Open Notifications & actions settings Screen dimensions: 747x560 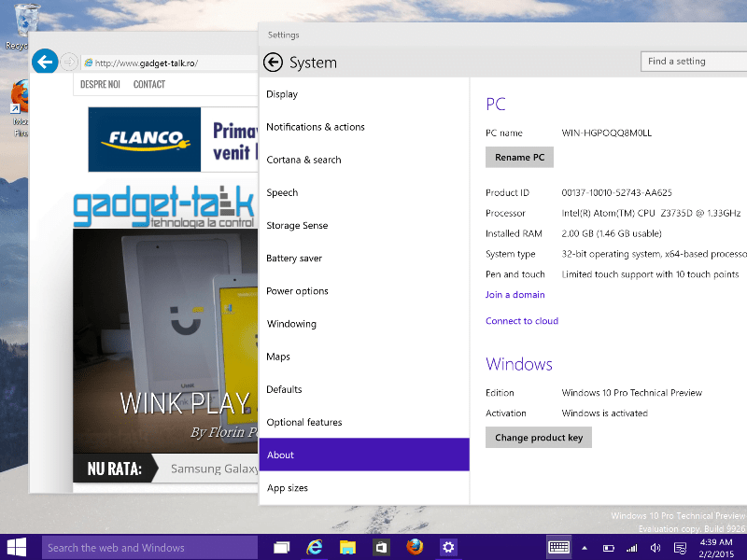364,127
